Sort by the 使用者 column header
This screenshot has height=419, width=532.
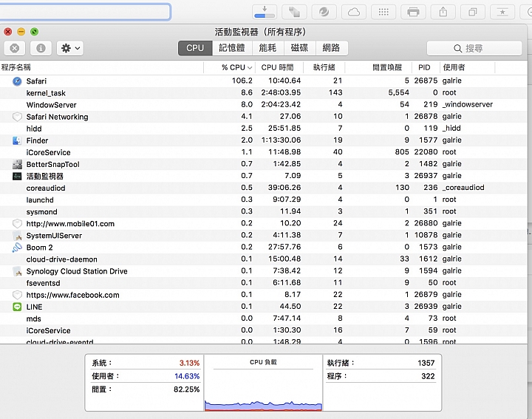click(467, 67)
